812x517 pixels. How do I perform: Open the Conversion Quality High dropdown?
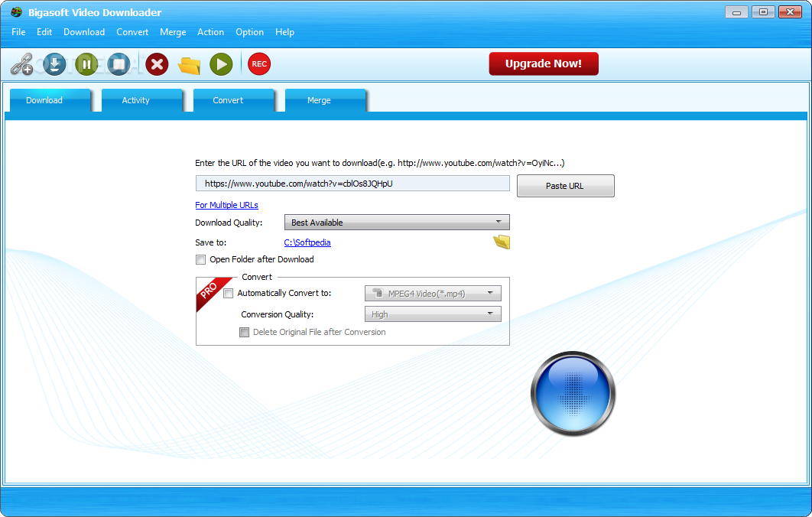coord(433,314)
